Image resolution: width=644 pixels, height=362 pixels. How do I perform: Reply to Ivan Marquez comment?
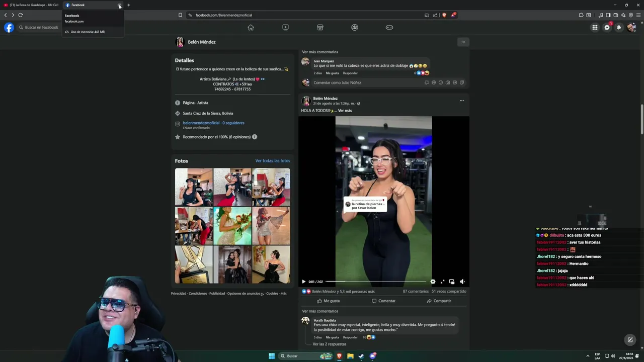[x=350, y=73]
